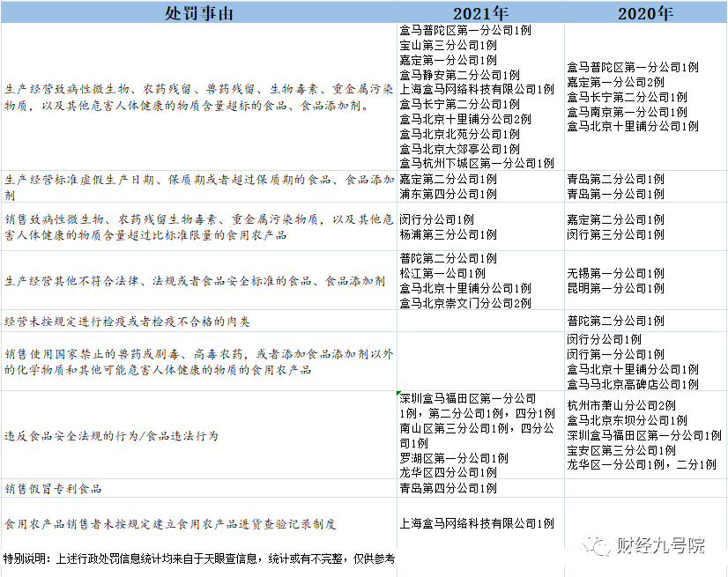Select the line 盒马马北京高碑店公司1例
This screenshot has width=728, height=577.
633,384
